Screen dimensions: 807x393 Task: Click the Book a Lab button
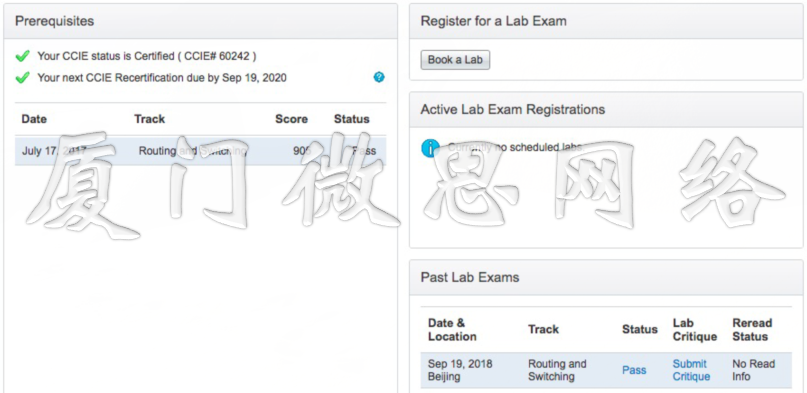click(455, 60)
